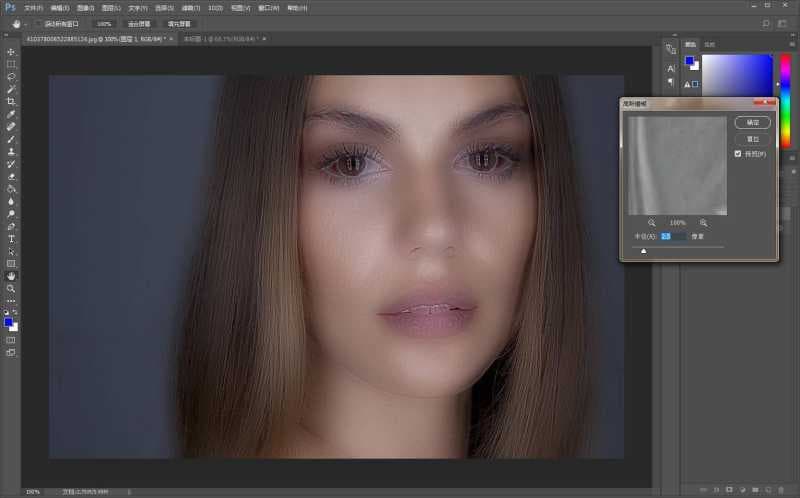Open the search icon at top right
This screenshot has width=800, height=498.
[767, 23]
